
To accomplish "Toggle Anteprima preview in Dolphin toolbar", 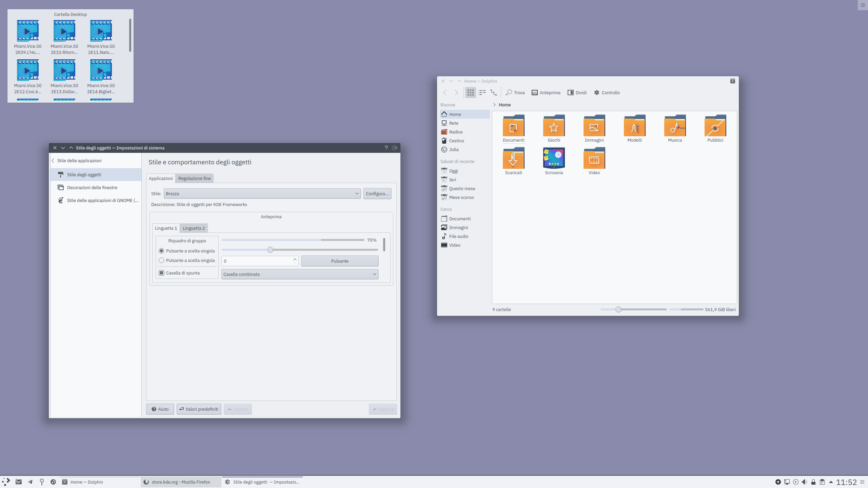I will point(546,93).
